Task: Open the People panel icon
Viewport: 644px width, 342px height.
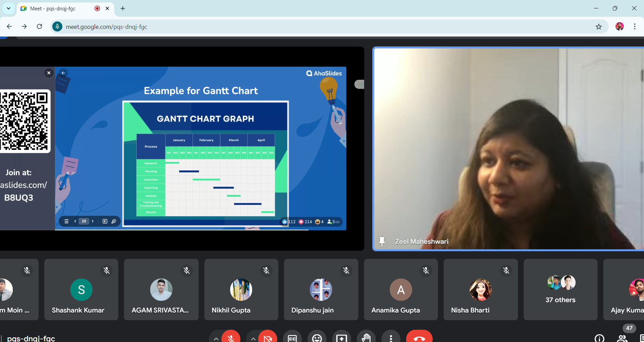Action: tap(622, 338)
